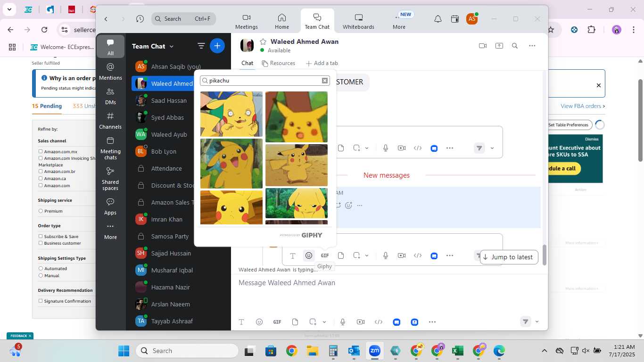Click the Giphy GIF button above its tooltip
The height and width of the screenshot is (362, 644).
[x=325, y=255]
